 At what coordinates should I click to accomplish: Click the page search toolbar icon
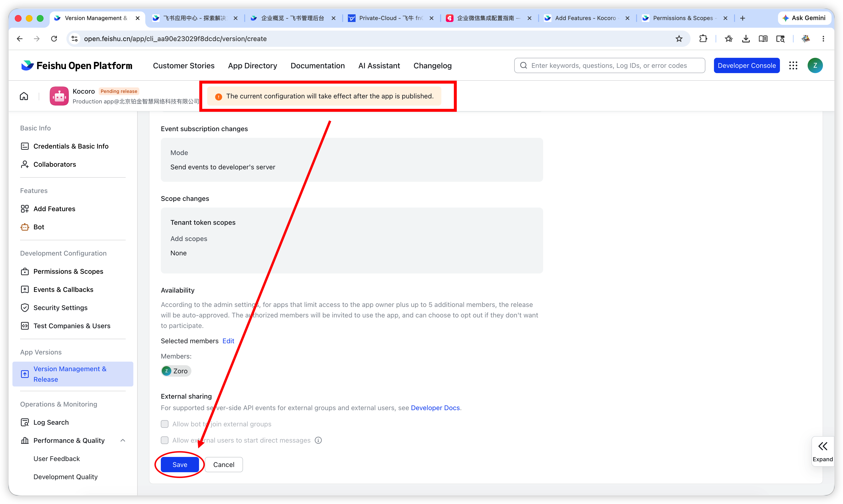(780, 39)
